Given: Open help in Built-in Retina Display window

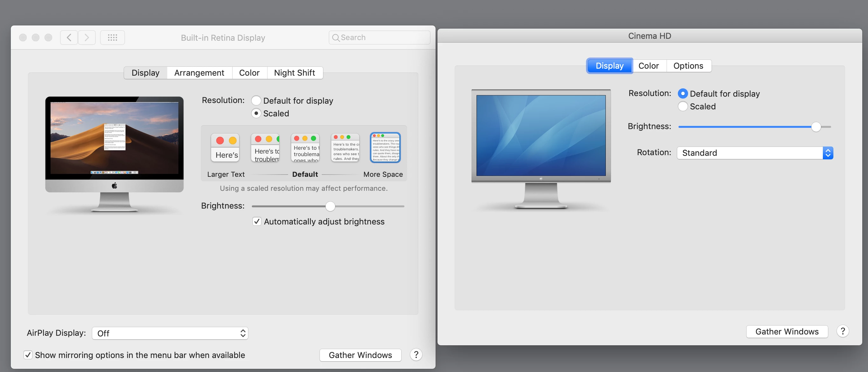Looking at the screenshot, I should pyautogui.click(x=416, y=355).
